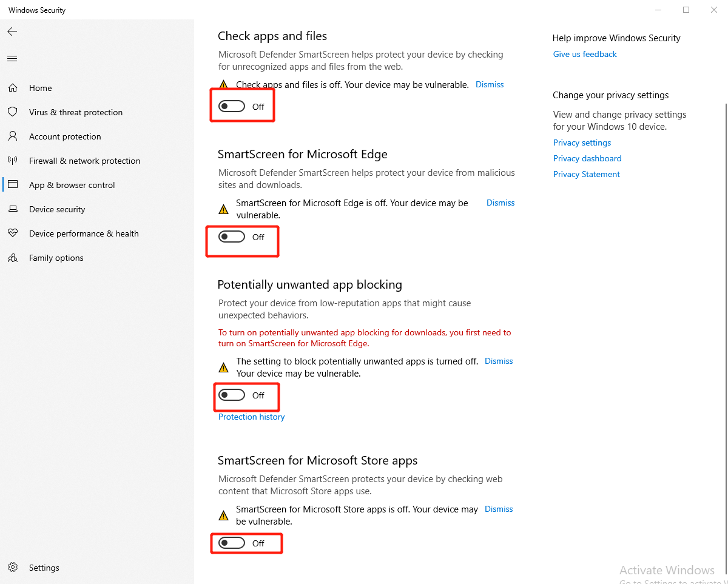The width and height of the screenshot is (728, 584).
Task: Click the Home house icon
Action: (13, 88)
